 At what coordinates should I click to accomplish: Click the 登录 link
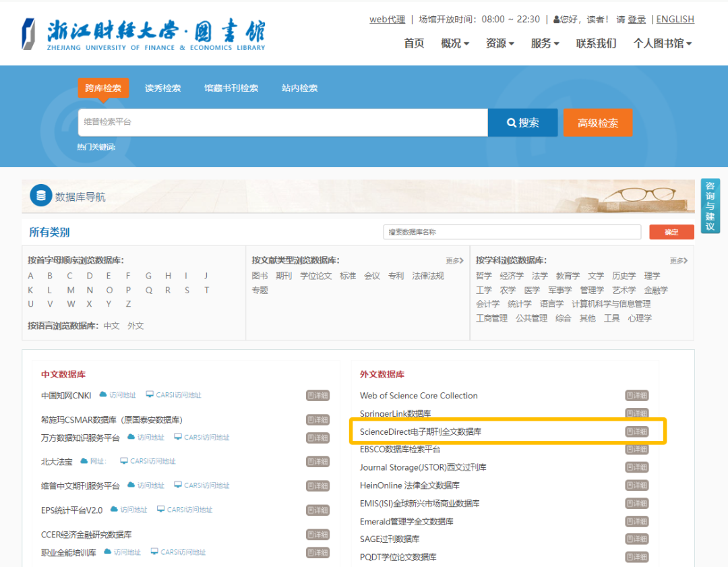[636, 20]
